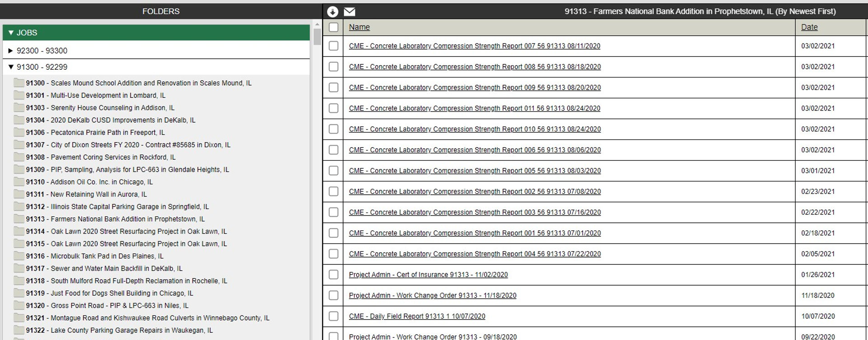This screenshot has width=868, height=340.
Task: Open folder icon for job 91306
Action: (19, 132)
